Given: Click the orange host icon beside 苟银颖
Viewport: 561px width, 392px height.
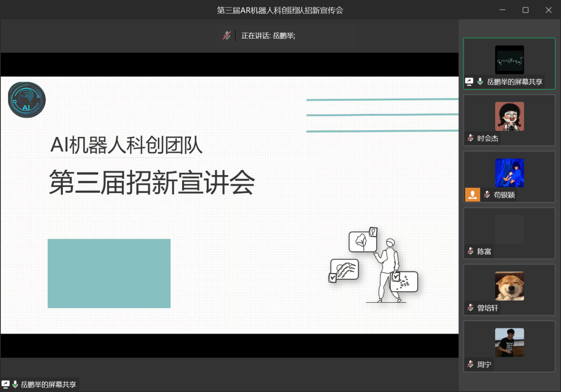Looking at the screenshot, I should [x=473, y=194].
